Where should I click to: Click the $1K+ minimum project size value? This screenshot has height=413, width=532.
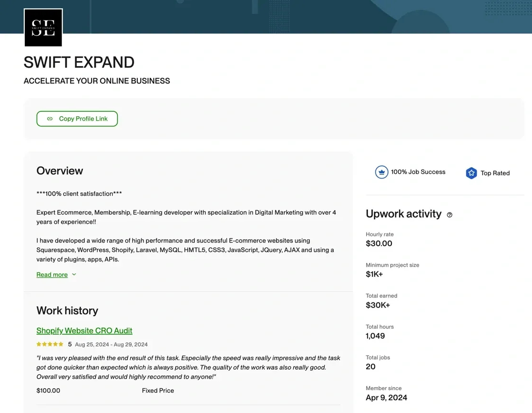[374, 274]
